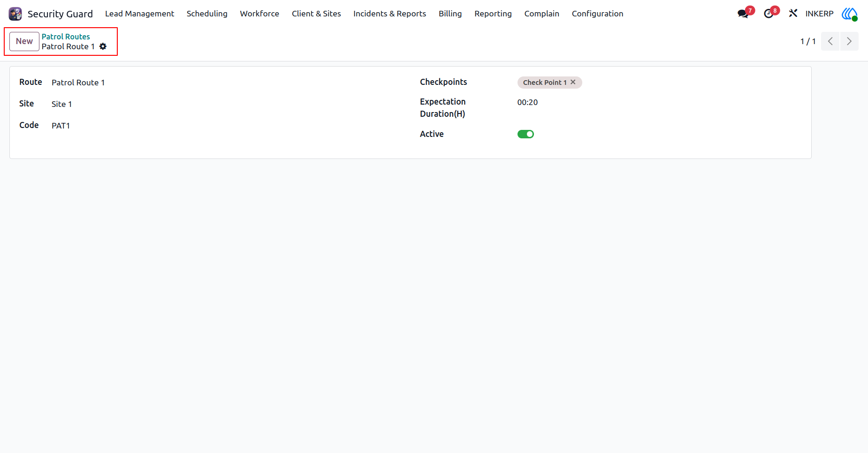Toggle the Active switch off
This screenshot has height=453, width=868.
525,134
